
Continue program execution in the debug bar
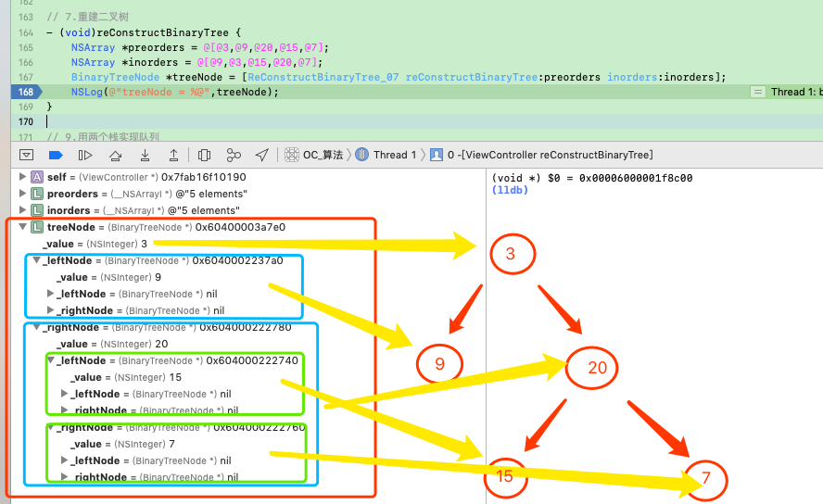85,155
